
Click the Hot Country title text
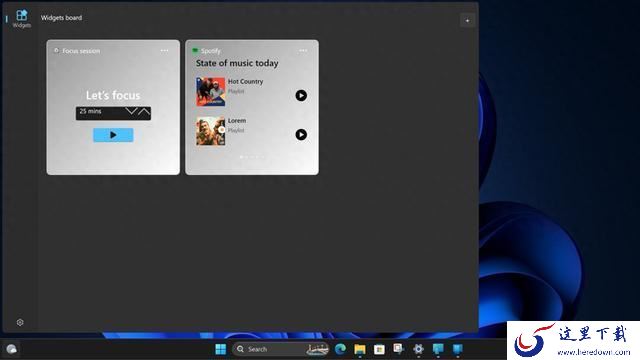(245, 82)
